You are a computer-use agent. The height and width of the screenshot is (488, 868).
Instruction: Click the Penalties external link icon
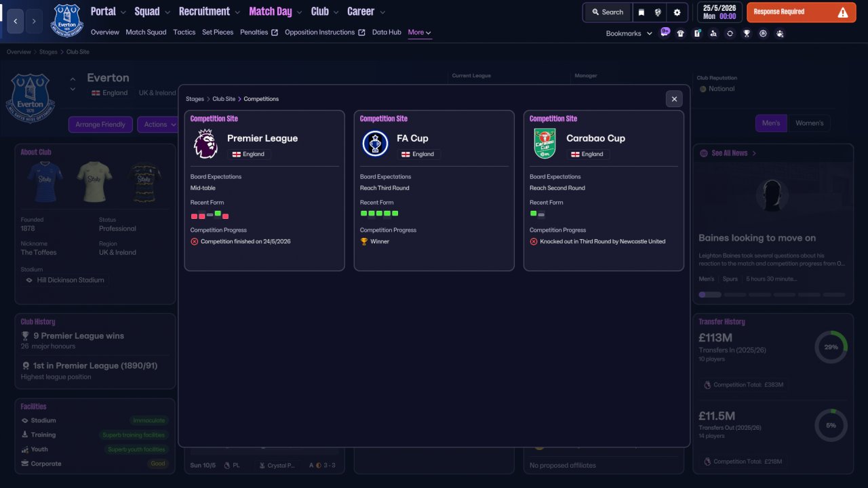click(x=275, y=33)
